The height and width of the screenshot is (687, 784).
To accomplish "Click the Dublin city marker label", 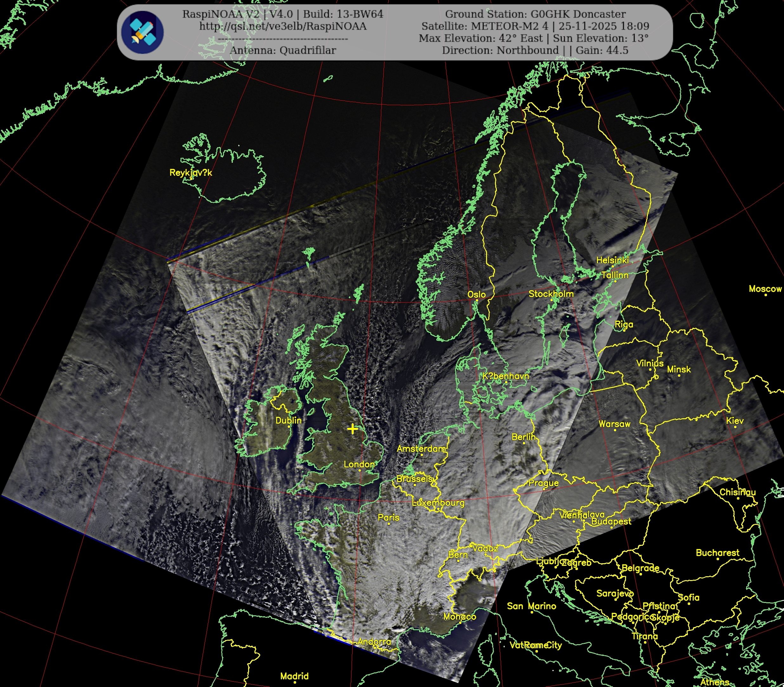I will pos(288,420).
